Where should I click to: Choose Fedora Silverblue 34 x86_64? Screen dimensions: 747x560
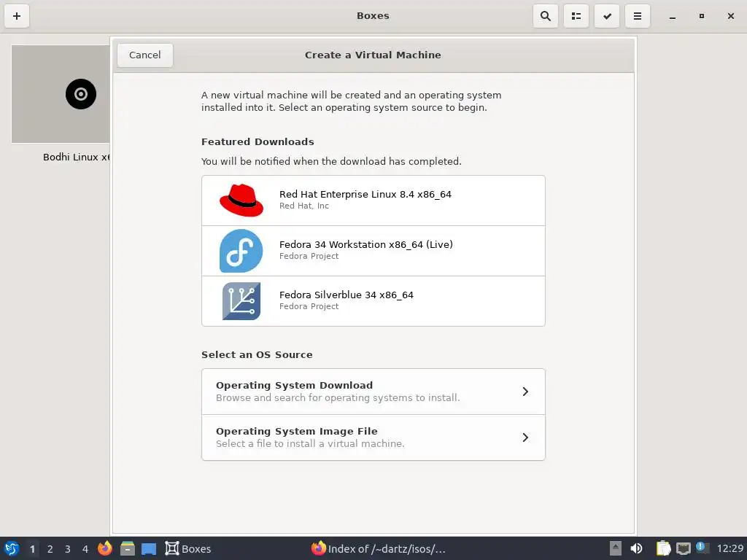[373, 301]
